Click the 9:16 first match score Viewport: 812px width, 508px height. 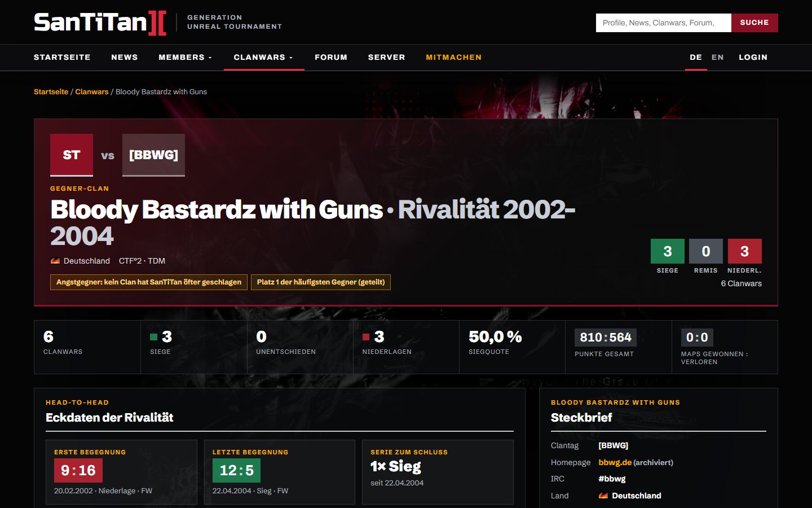(78, 470)
